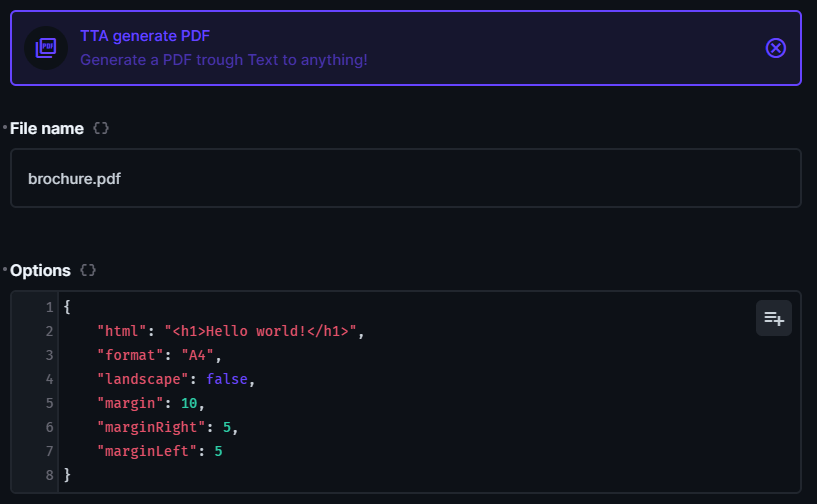
Task: Click the "marginLeft" key on line 7
Action: point(146,451)
